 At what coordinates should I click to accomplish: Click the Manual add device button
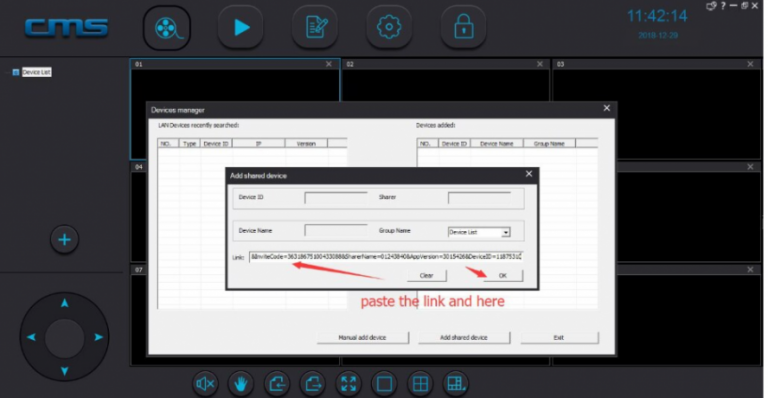click(362, 338)
